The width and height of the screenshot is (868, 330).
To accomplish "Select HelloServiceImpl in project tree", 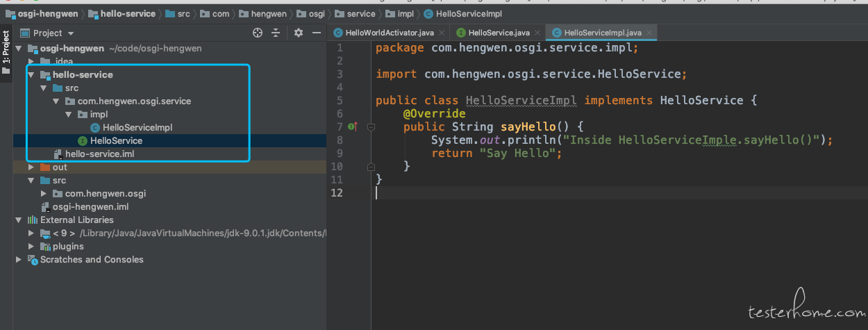I will tap(137, 127).
